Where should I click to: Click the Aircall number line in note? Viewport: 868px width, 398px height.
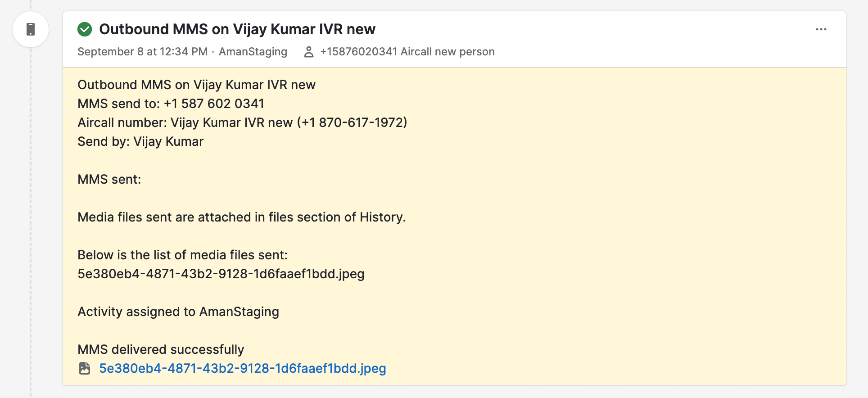(242, 122)
